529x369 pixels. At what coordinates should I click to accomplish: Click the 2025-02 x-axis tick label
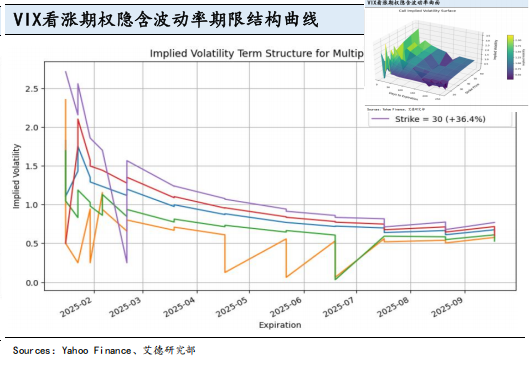click(77, 307)
